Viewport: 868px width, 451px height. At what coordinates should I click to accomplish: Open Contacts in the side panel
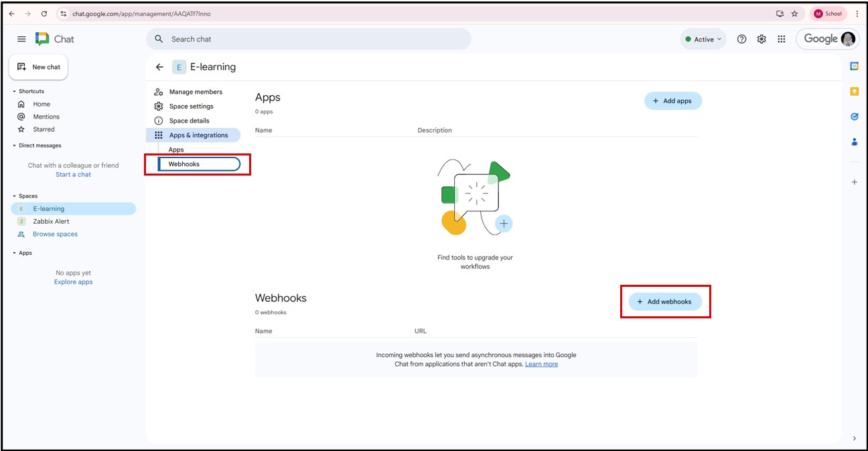(x=854, y=141)
